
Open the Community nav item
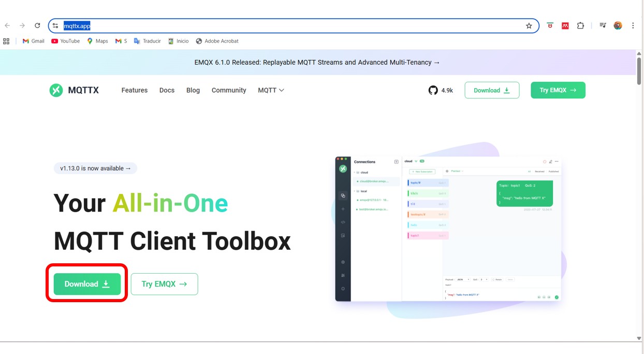click(x=229, y=90)
